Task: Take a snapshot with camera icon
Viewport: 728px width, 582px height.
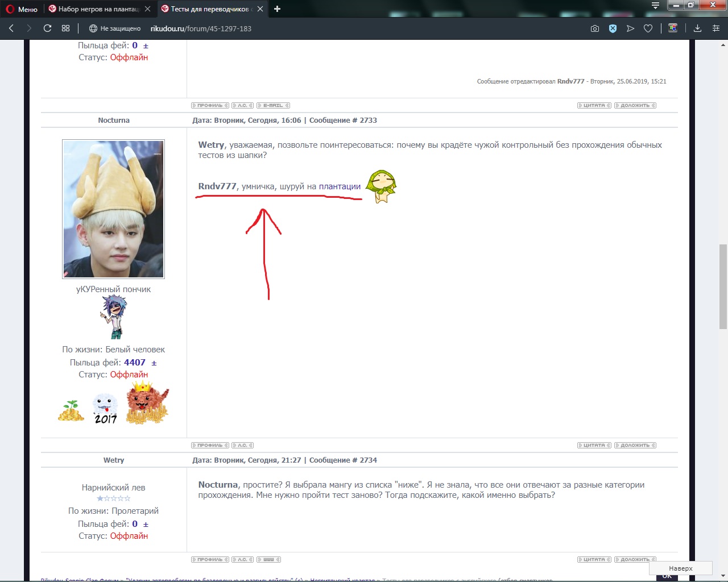Action: (x=595, y=28)
